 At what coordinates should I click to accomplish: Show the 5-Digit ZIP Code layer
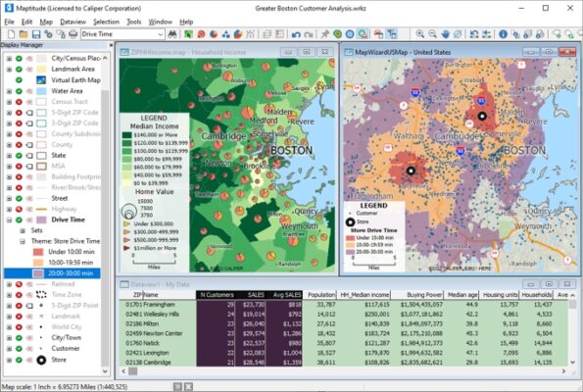19,113
